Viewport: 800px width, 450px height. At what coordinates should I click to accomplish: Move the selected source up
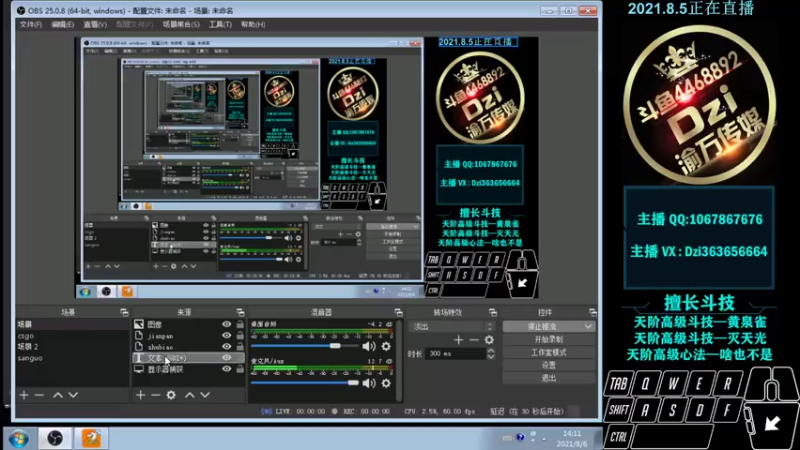click(x=190, y=395)
